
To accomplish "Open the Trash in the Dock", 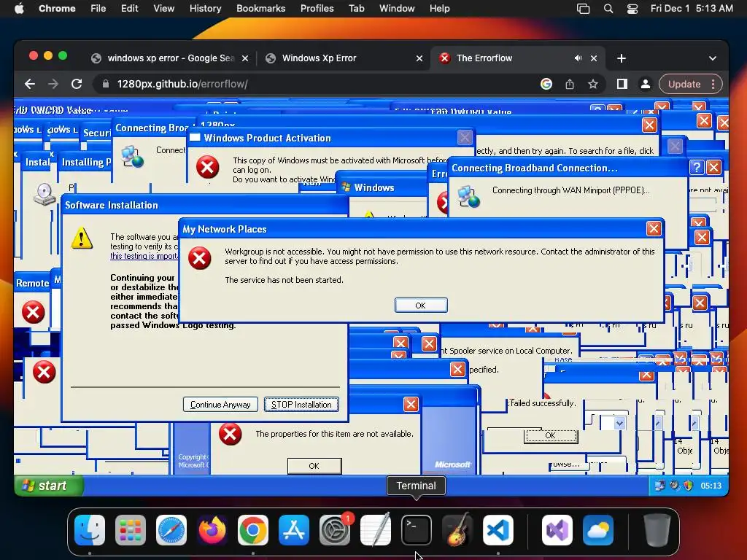I will (x=657, y=530).
